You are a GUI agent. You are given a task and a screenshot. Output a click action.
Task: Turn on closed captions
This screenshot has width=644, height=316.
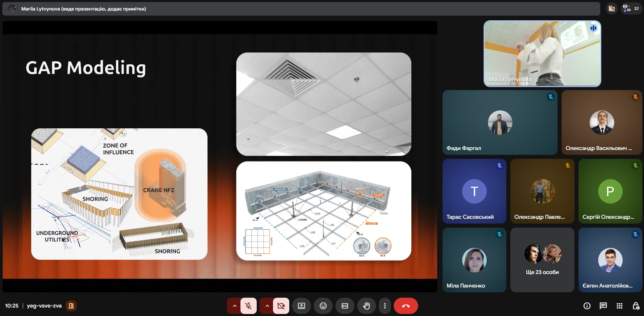coord(345,306)
